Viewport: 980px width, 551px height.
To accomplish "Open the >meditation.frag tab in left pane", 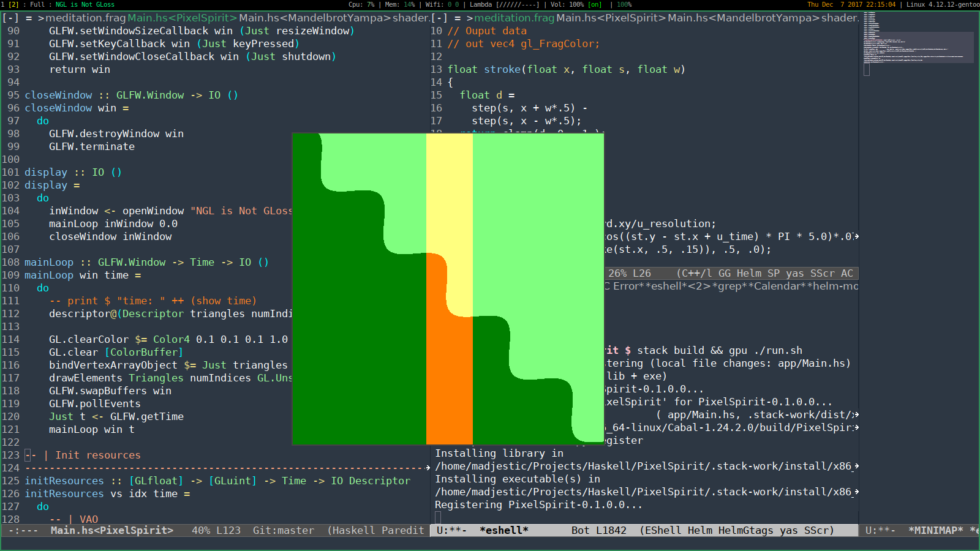I will coord(81,18).
